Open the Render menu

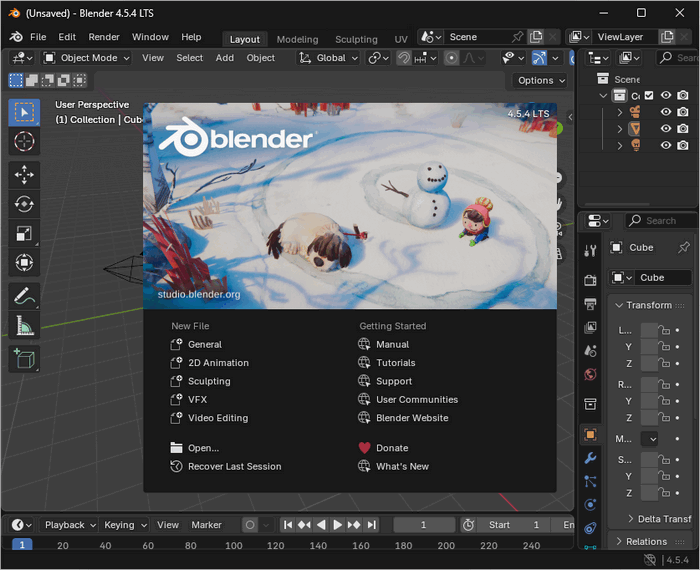104,37
